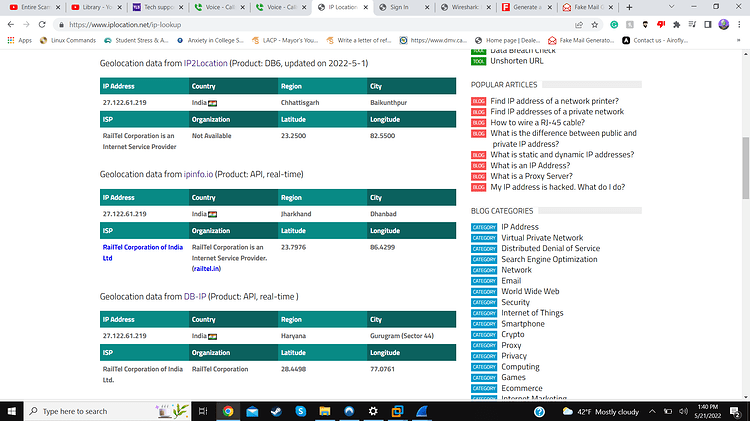This screenshot has width=750, height=421.
Task: Switch to the Sign In tab
Action: [x=403, y=7]
